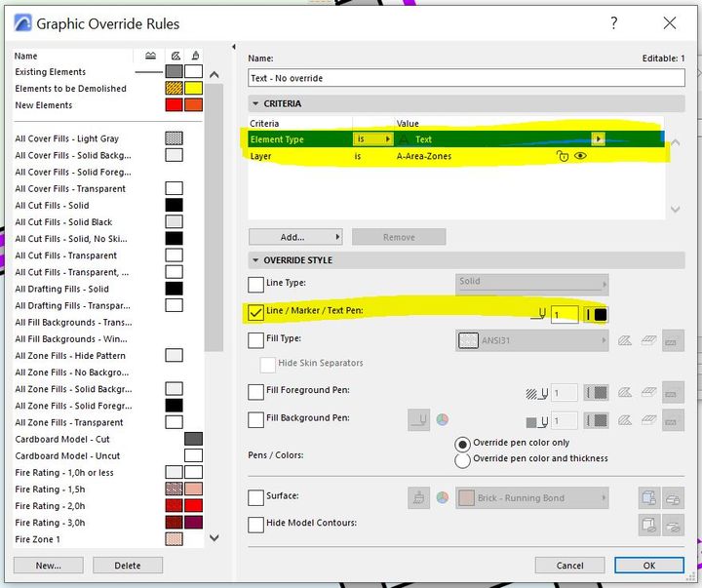The image size is (702, 588).
Task: Click the Fill Background Pen cover fill icon
Action: point(648,420)
